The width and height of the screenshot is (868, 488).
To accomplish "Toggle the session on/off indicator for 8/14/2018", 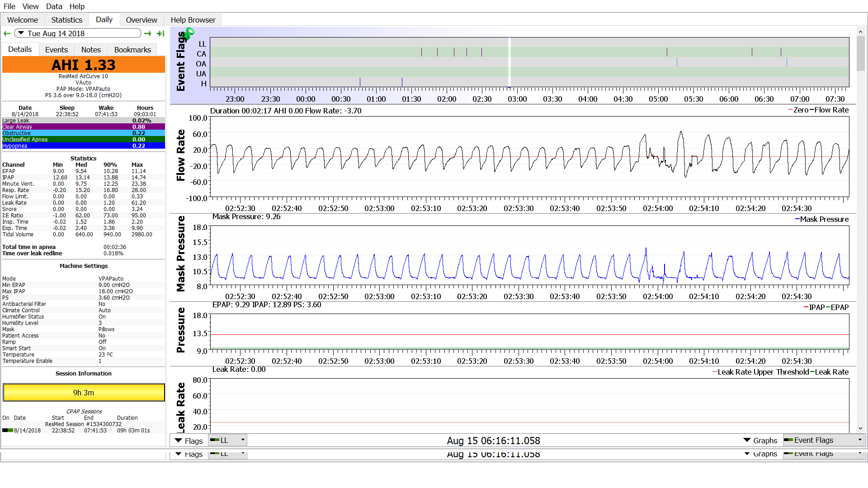I will click(x=7, y=430).
